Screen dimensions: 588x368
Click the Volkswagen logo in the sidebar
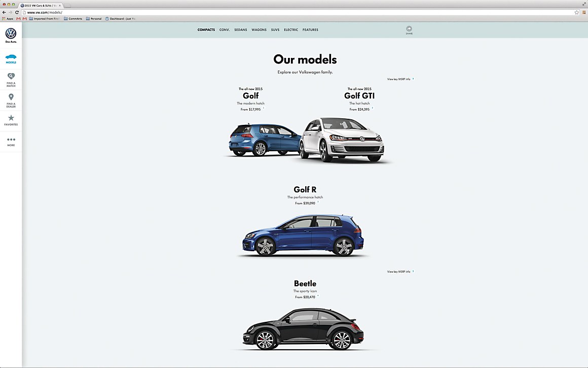coord(11,34)
